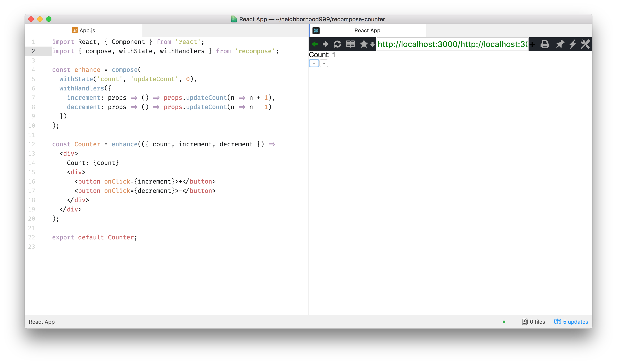Select the React App preview tab

point(367,30)
